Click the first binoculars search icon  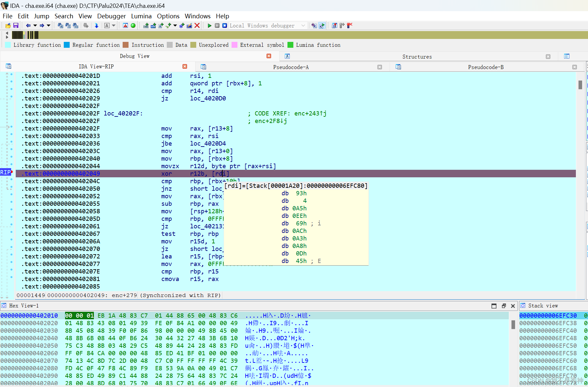[x=61, y=26]
